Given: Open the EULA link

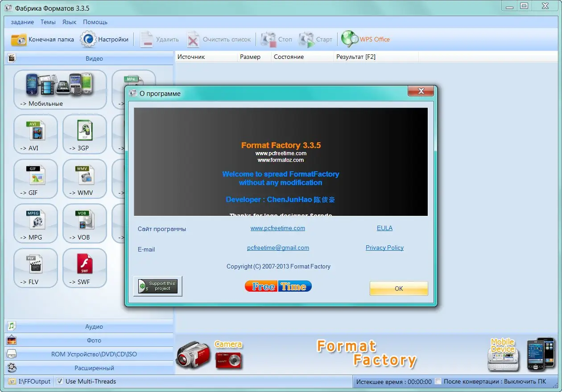Looking at the screenshot, I should 384,228.
